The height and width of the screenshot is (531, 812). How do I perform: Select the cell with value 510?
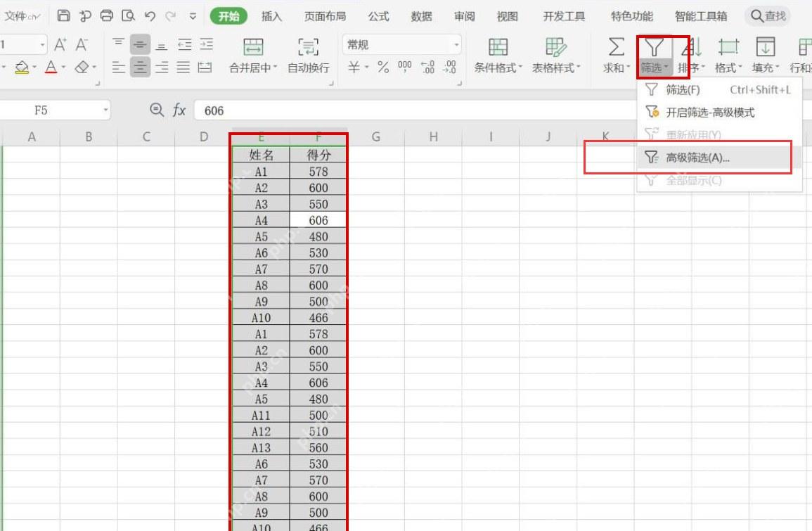tap(318, 432)
